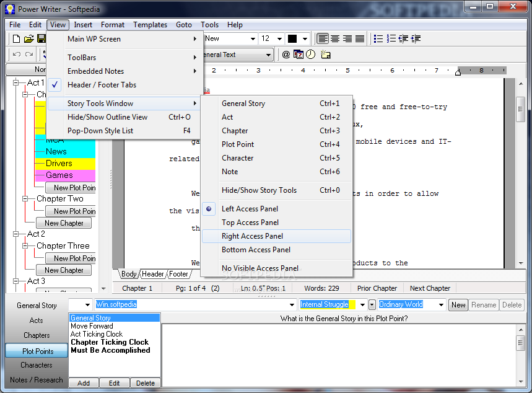532x393 pixels.
Task: Select Act Ticking Clock list item
Action: tap(97, 334)
